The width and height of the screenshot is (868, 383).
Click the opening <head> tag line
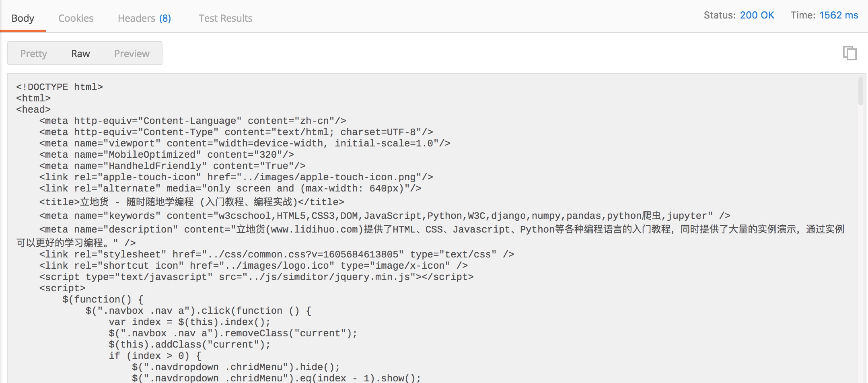click(x=33, y=109)
